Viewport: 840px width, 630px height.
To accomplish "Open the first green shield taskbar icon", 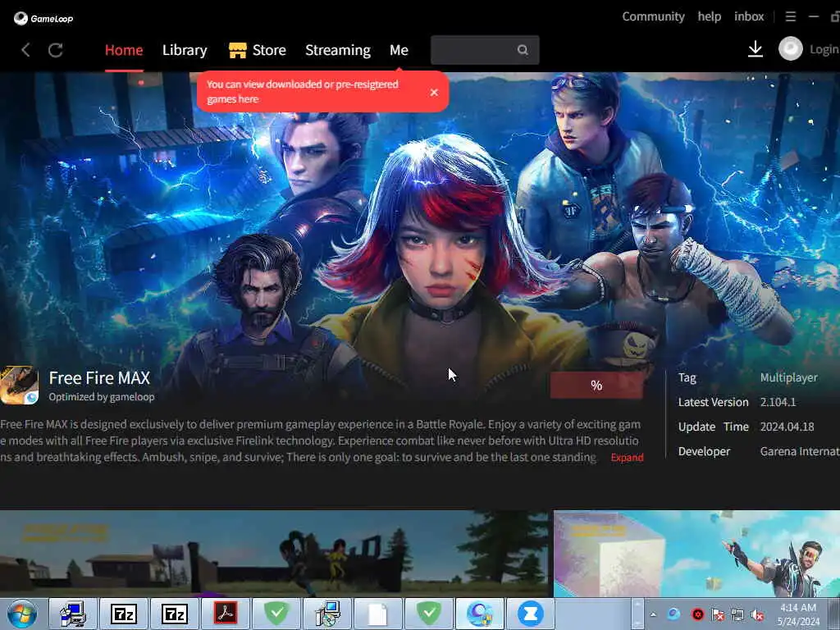I will click(x=276, y=614).
